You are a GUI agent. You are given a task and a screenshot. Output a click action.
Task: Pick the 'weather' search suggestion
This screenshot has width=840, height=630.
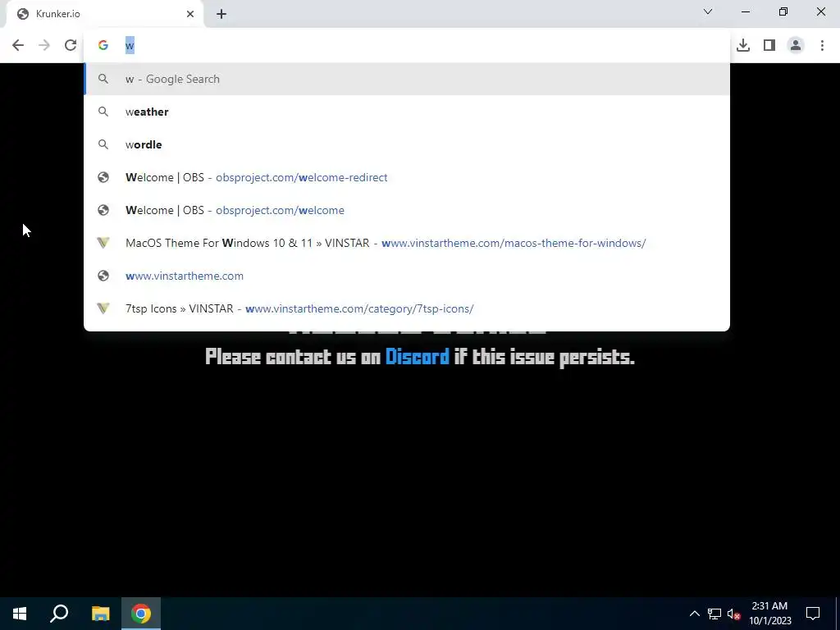point(407,112)
